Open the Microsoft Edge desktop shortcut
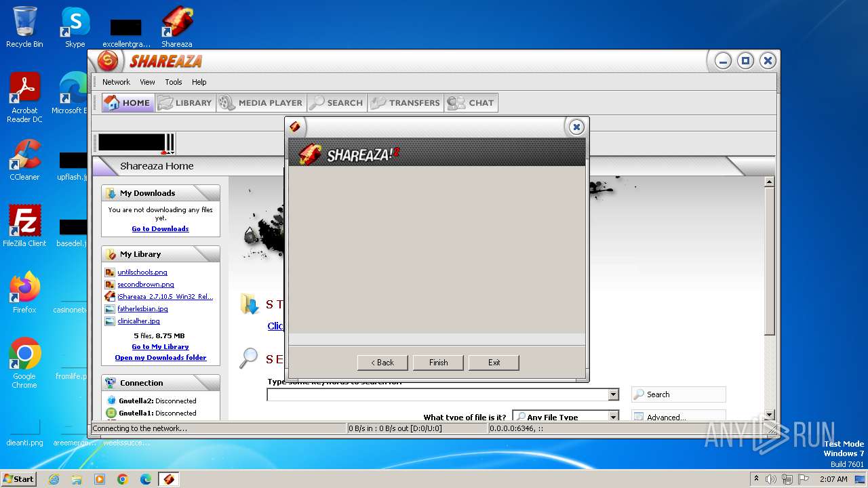Screen dimensions: 868x488 [71, 94]
